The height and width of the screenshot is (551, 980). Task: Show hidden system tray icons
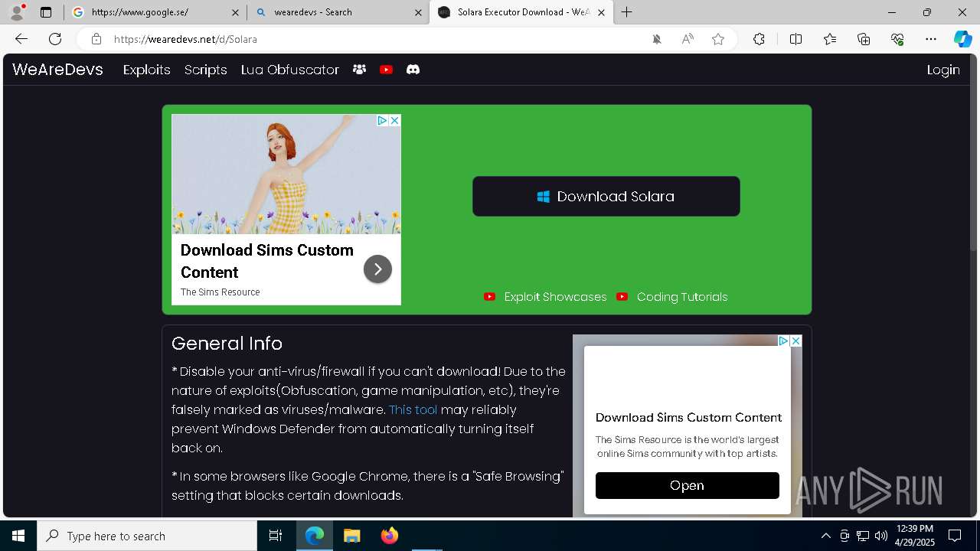825,536
